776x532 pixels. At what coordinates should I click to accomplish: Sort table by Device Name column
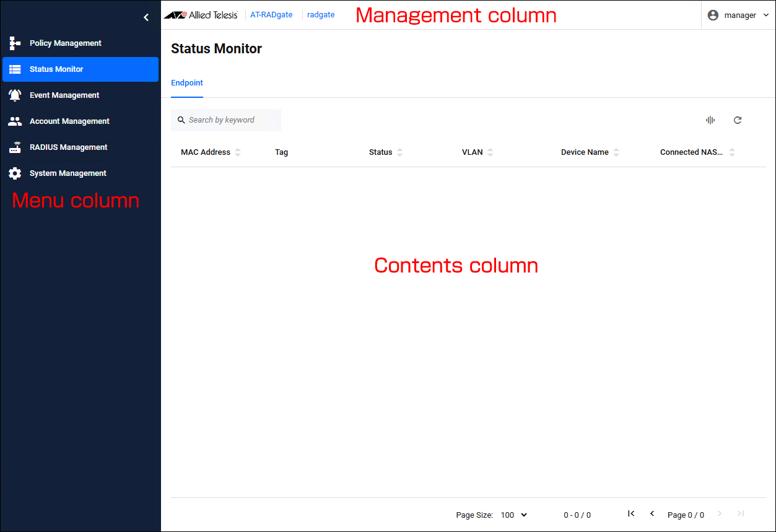click(616, 152)
